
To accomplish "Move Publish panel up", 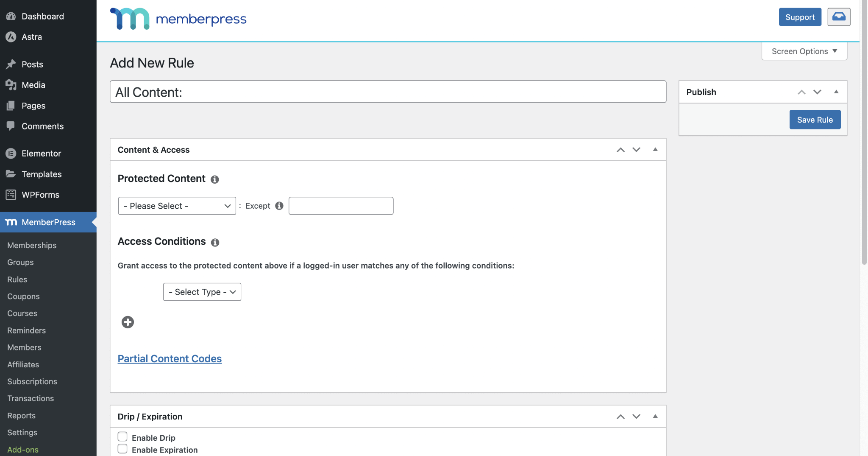I will coord(801,92).
